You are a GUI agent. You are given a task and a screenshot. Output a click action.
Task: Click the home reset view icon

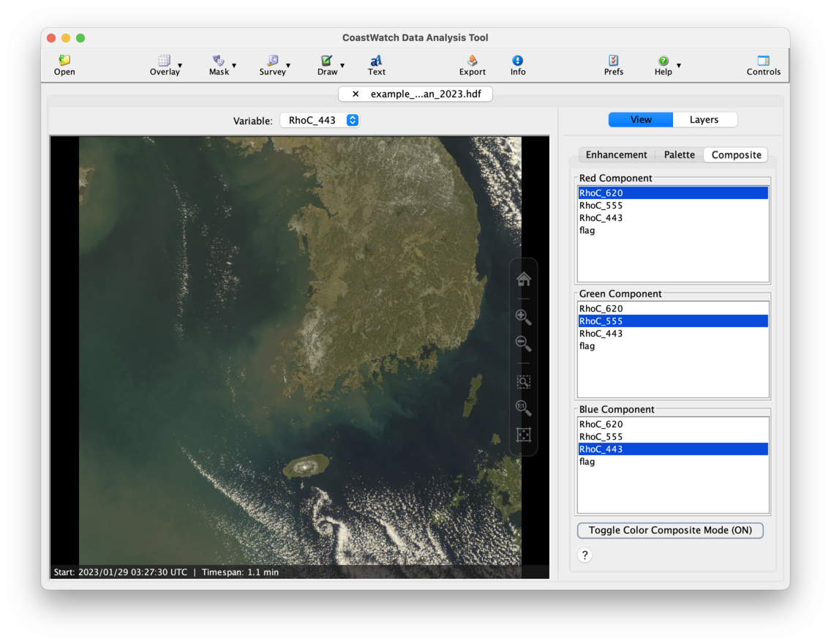tap(523, 279)
